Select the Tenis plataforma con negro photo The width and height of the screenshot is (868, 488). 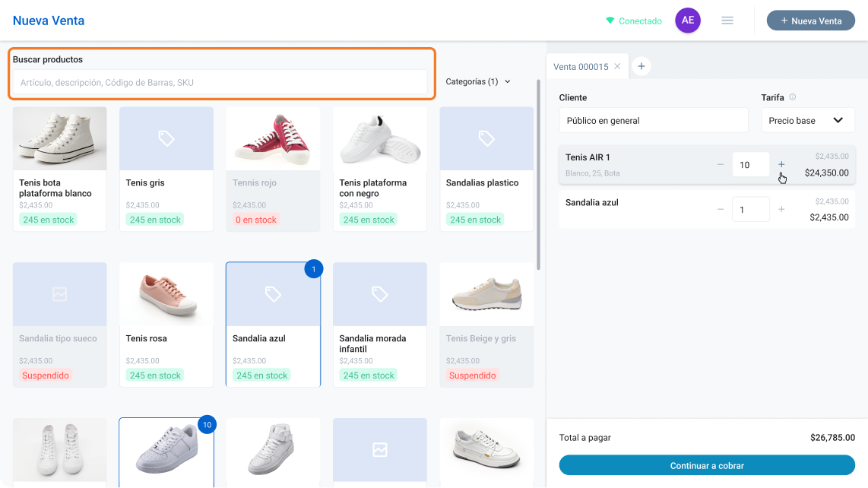click(x=380, y=138)
